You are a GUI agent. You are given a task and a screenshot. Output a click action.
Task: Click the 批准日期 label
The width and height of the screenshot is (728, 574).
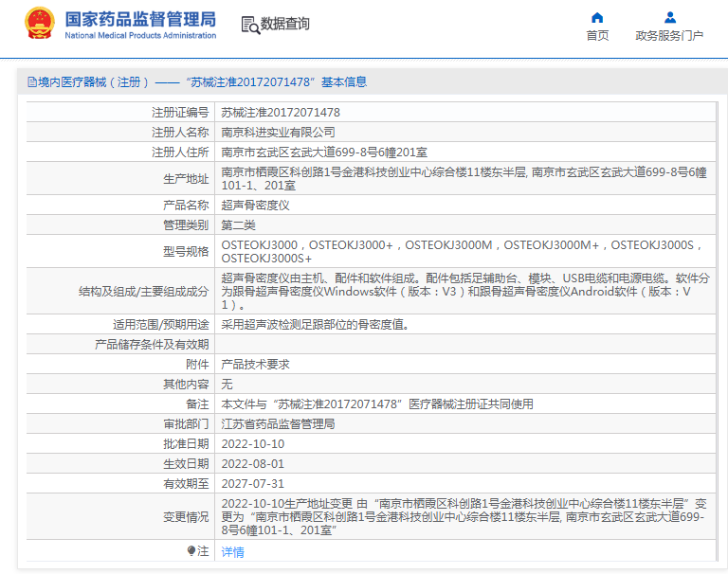[186, 444]
